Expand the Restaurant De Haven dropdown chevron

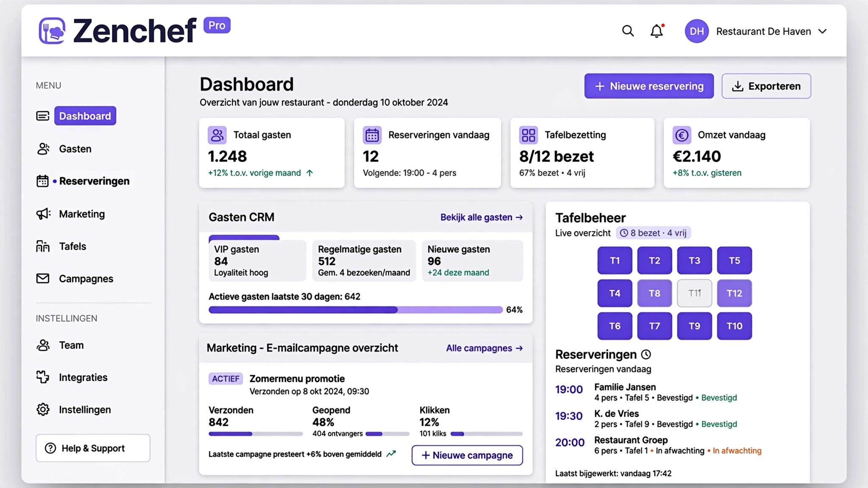822,31
